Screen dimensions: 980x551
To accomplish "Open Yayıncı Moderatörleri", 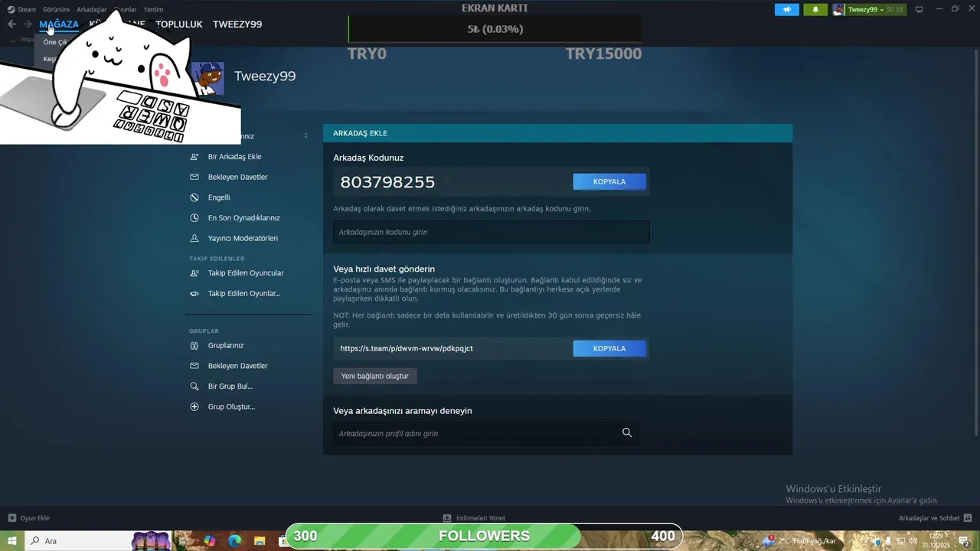I will [243, 238].
